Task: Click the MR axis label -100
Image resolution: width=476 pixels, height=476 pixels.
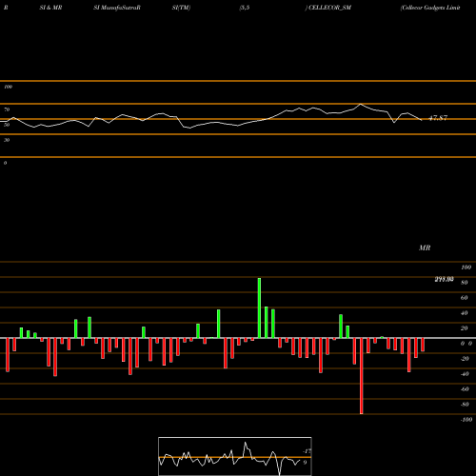Action: coord(466,420)
